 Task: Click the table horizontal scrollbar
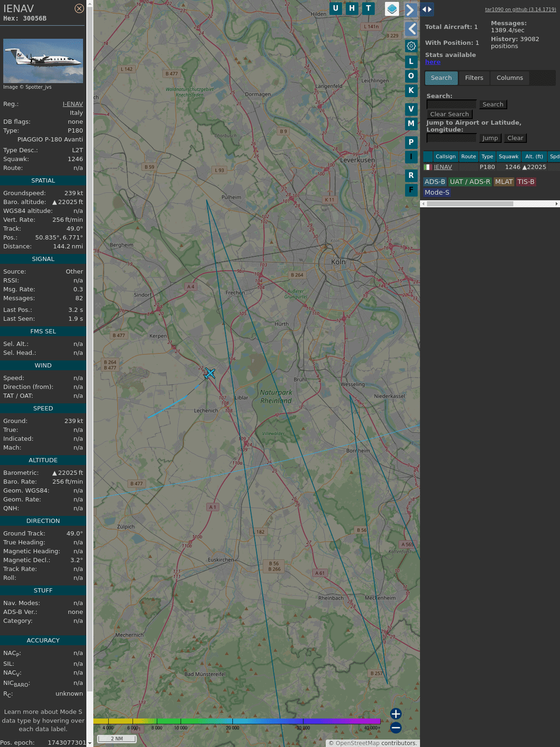click(470, 204)
